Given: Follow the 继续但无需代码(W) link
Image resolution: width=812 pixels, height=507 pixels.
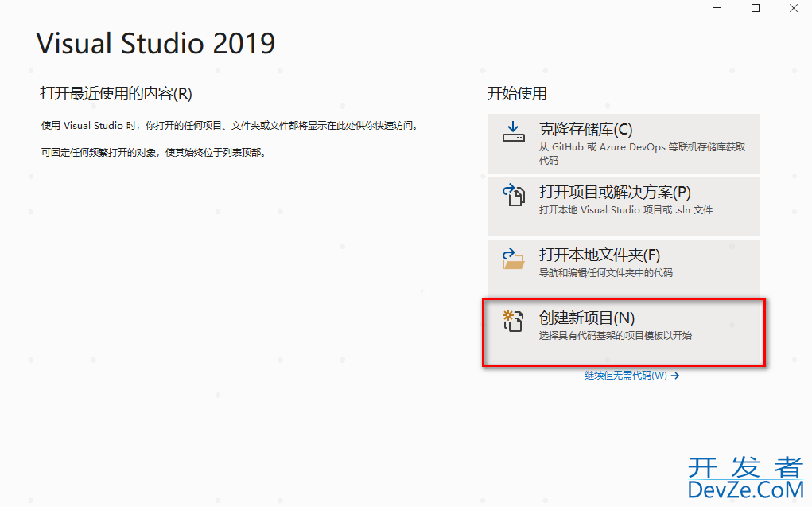Looking at the screenshot, I should pyautogui.click(x=626, y=376).
